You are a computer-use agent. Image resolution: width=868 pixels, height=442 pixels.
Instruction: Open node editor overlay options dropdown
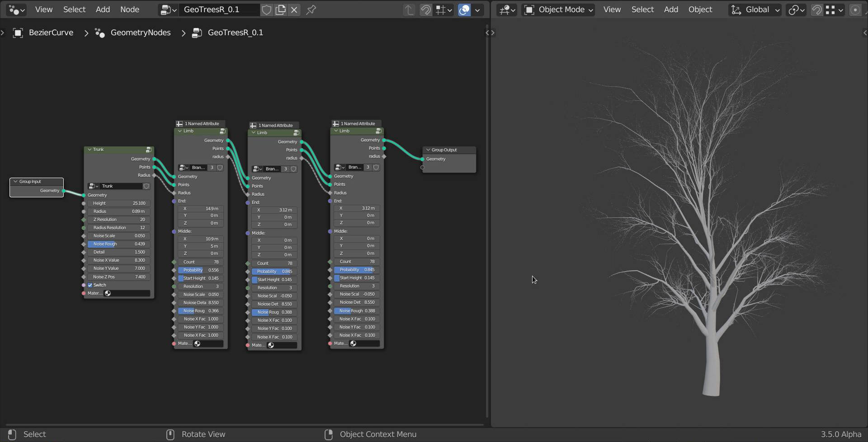477,9
